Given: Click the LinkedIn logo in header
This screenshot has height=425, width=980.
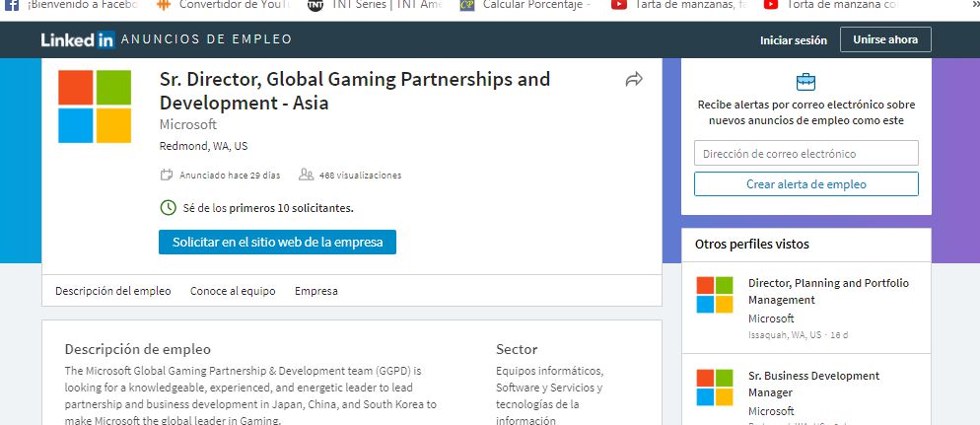Looking at the screenshot, I should 77,40.
